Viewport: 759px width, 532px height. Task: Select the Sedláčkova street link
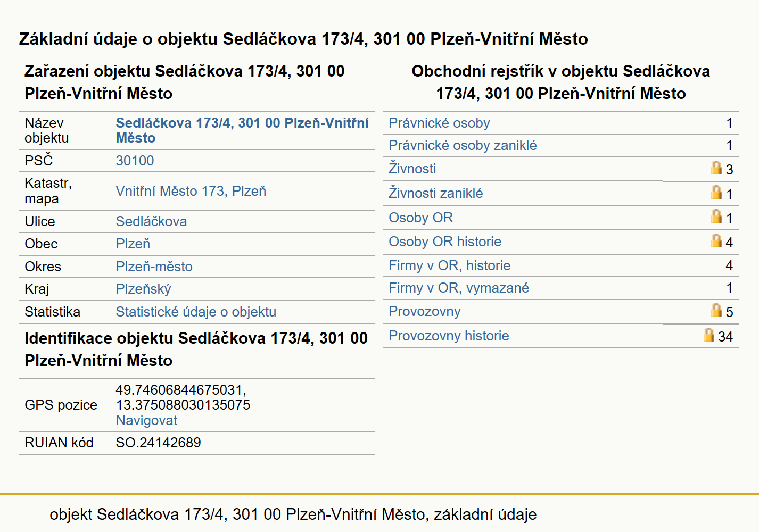[151, 221]
